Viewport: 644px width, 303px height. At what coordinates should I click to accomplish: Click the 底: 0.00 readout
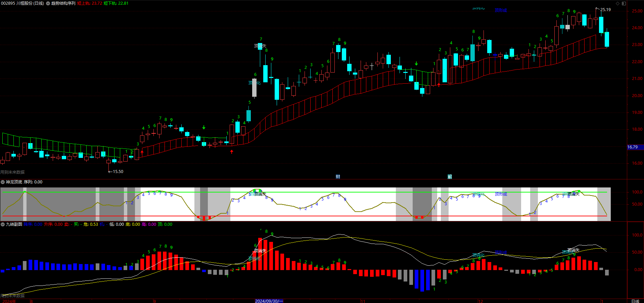(133, 224)
